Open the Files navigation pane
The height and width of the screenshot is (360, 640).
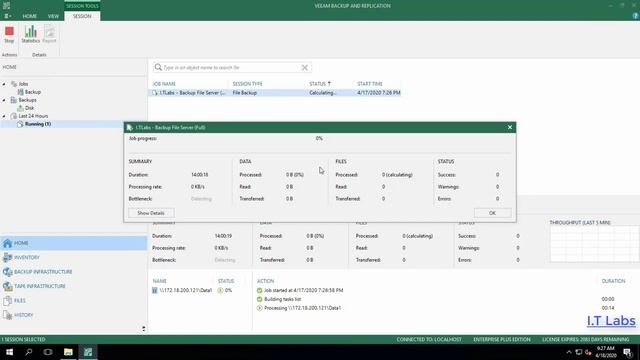pos(73,300)
